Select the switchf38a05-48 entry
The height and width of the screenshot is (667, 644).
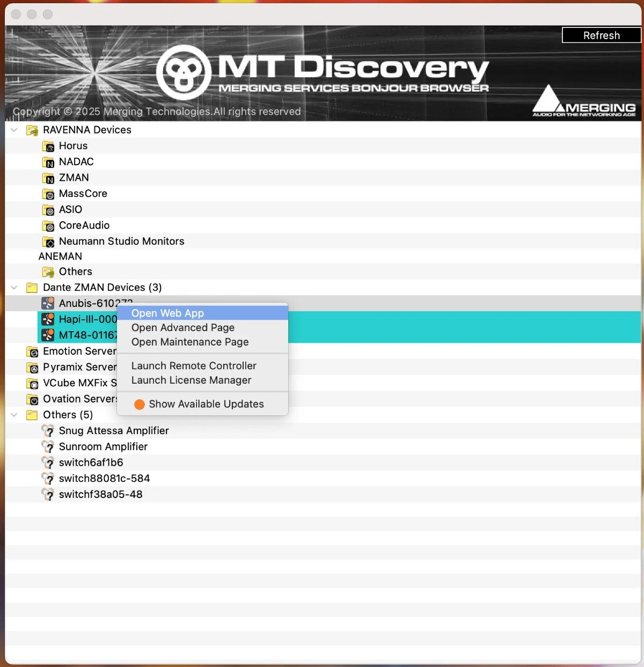tap(323, 494)
